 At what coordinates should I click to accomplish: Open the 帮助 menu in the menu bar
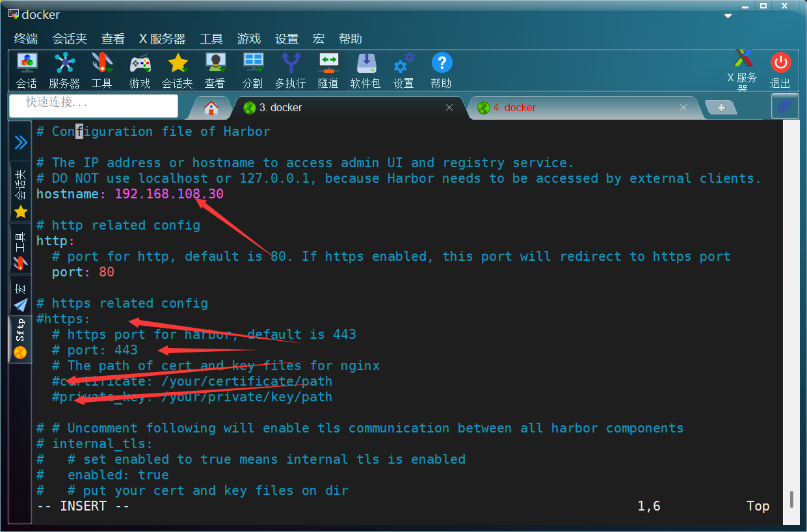[x=351, y=39]
